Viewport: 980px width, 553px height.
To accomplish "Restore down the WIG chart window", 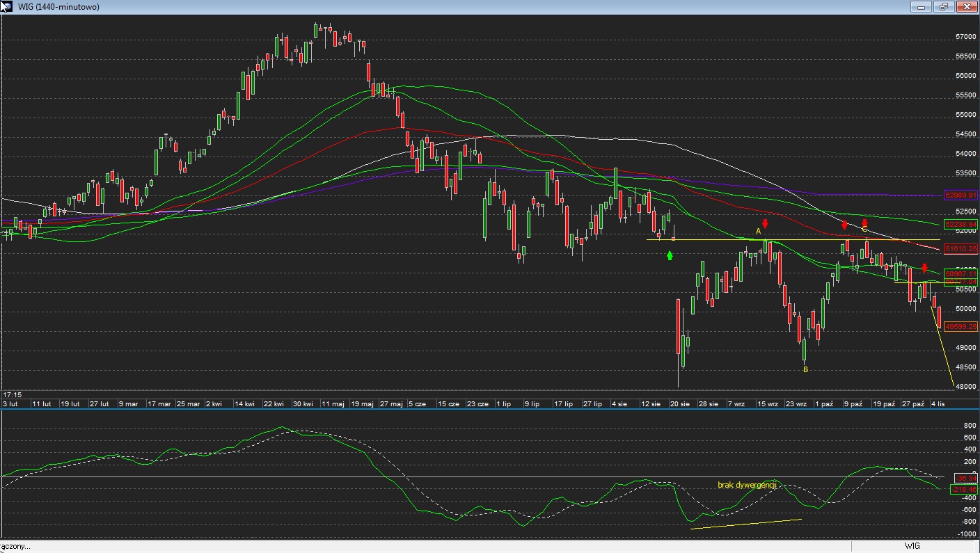I will (944, 6).
